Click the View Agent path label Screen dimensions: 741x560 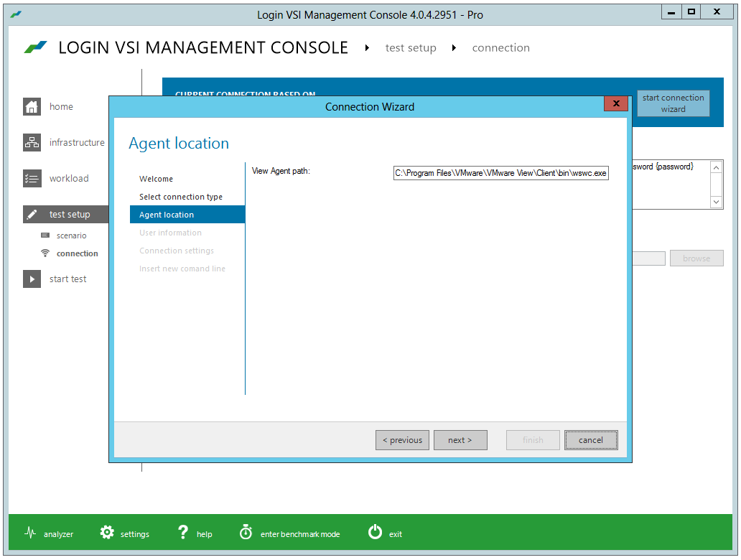coord(281,171)
